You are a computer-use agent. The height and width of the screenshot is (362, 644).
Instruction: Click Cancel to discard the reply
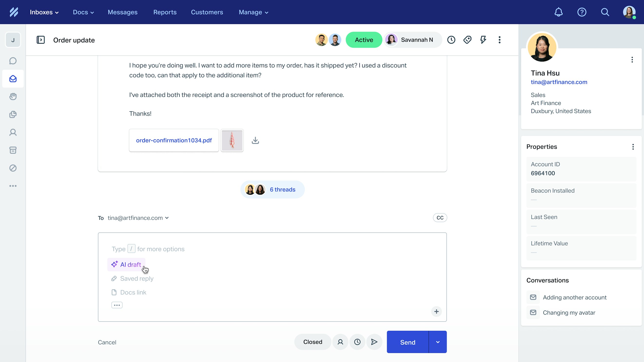pos(107,342)
